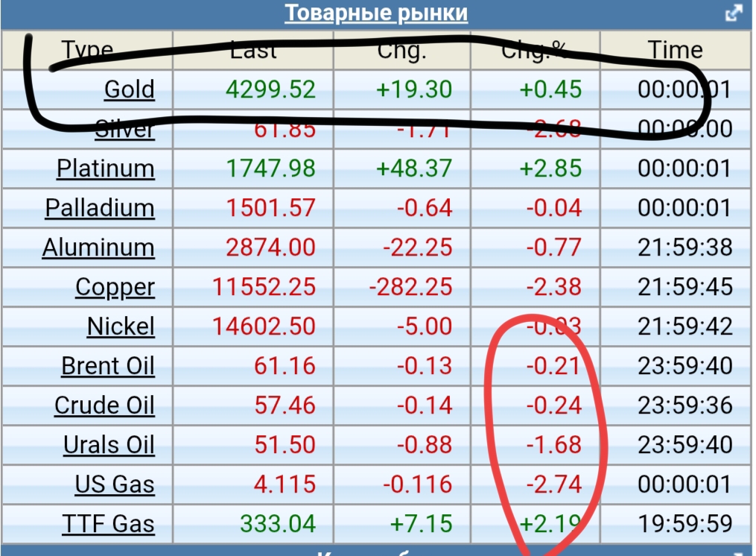The height and width of the screenshot is (556, 756).
Task: Open the Platinum commodity link
Action: point(106,168)
